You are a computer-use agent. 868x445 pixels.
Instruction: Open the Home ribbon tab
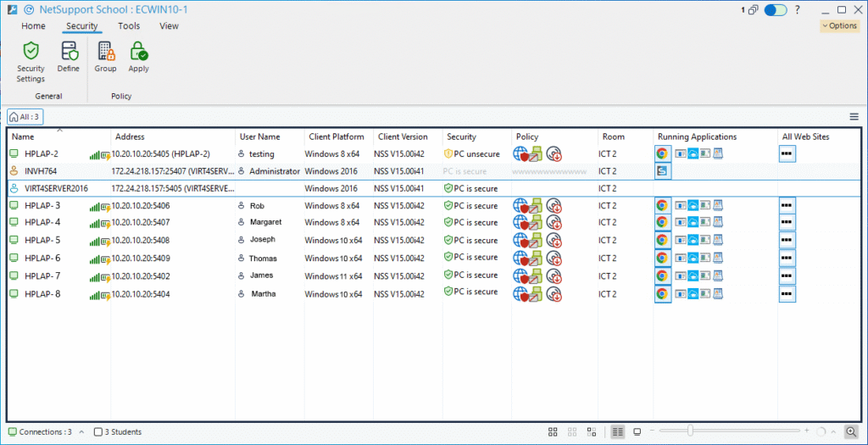33,26
